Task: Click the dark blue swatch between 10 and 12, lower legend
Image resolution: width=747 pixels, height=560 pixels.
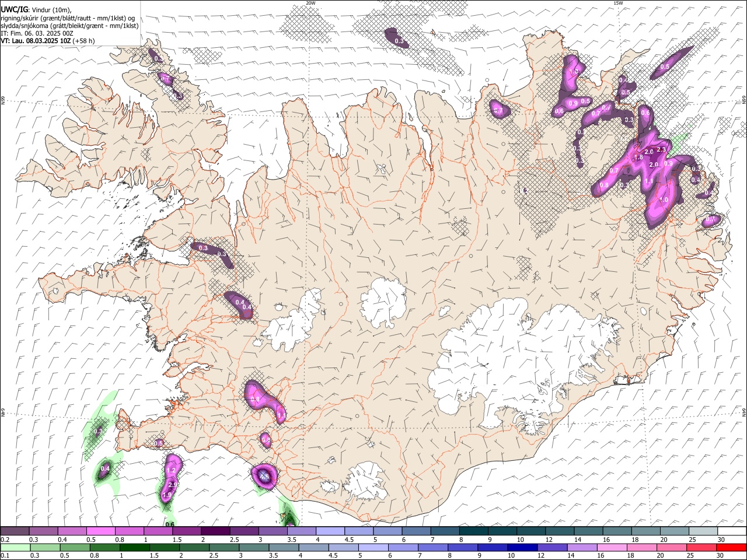Action: [521, 548]
